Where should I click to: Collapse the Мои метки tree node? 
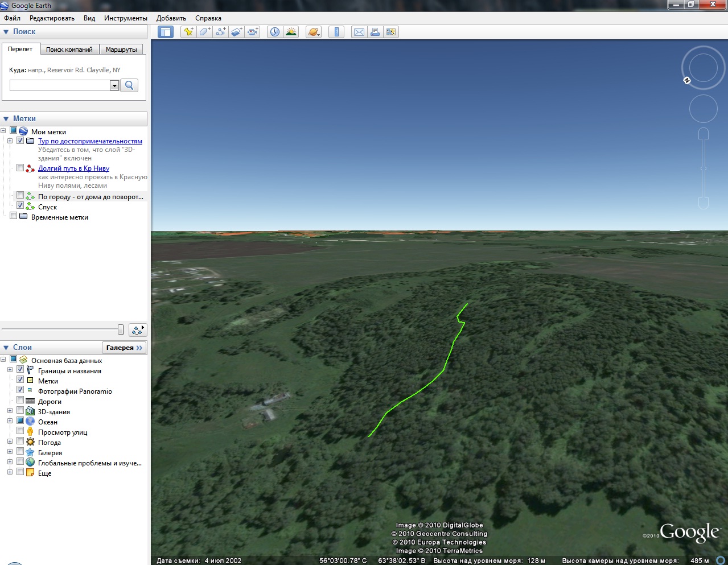3,131
